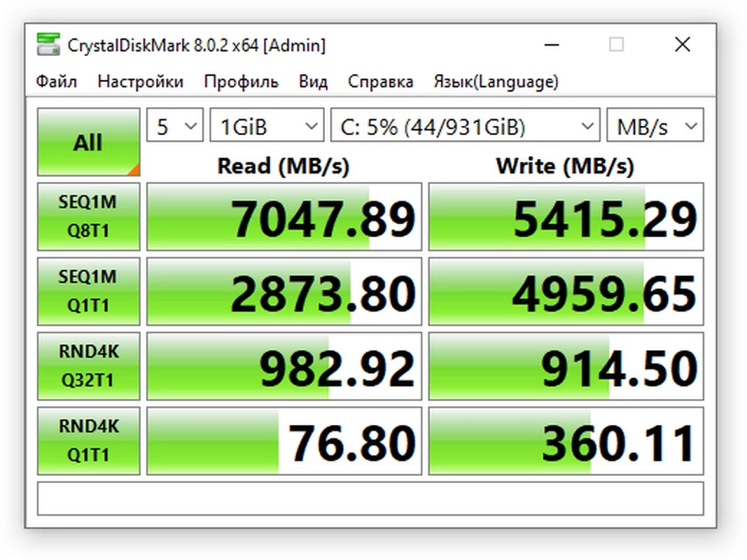Run all benchmarks with the All button
Viewport: 747px width, 560px height.
89,142
